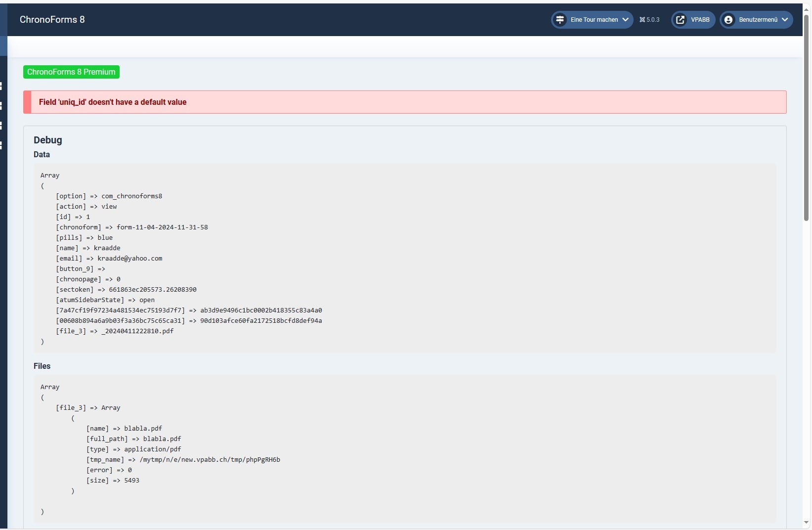The image size is (812, 530).
Task: Open the Eine Tour machen menu label
Action: (594, 20)
